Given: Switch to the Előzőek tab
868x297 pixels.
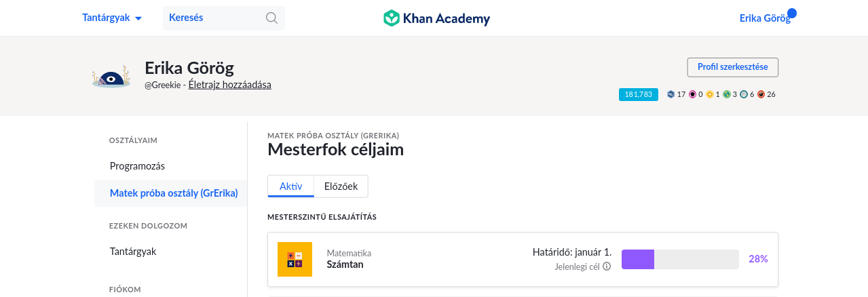Looking at the screenshot, I should [x=341, y=186].
